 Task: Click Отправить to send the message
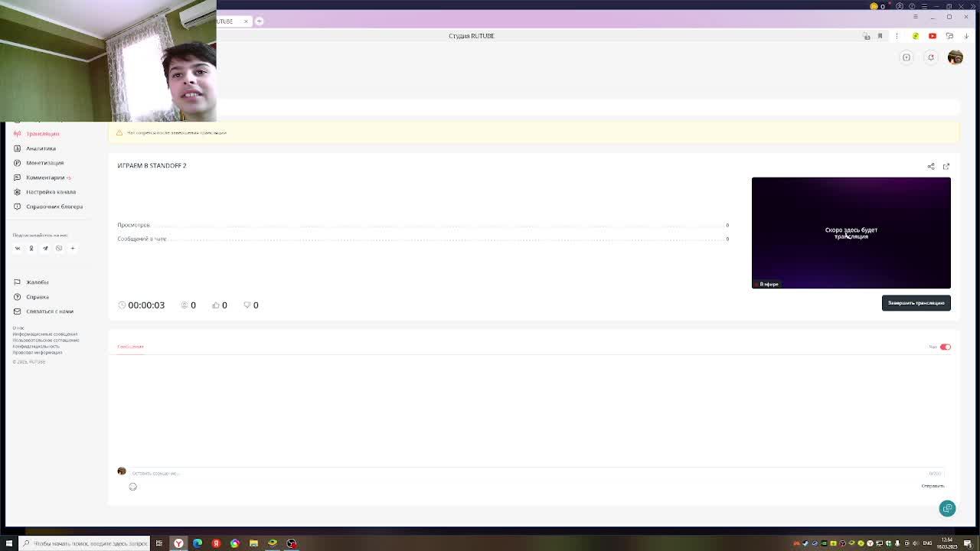933,486
